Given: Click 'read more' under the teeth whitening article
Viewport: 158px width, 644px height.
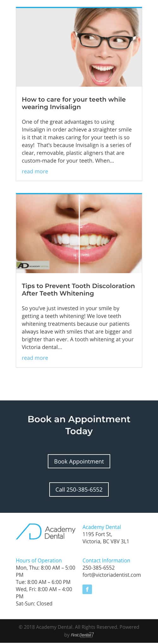Looking at the screenshot, I should click(x=35, y=358).
